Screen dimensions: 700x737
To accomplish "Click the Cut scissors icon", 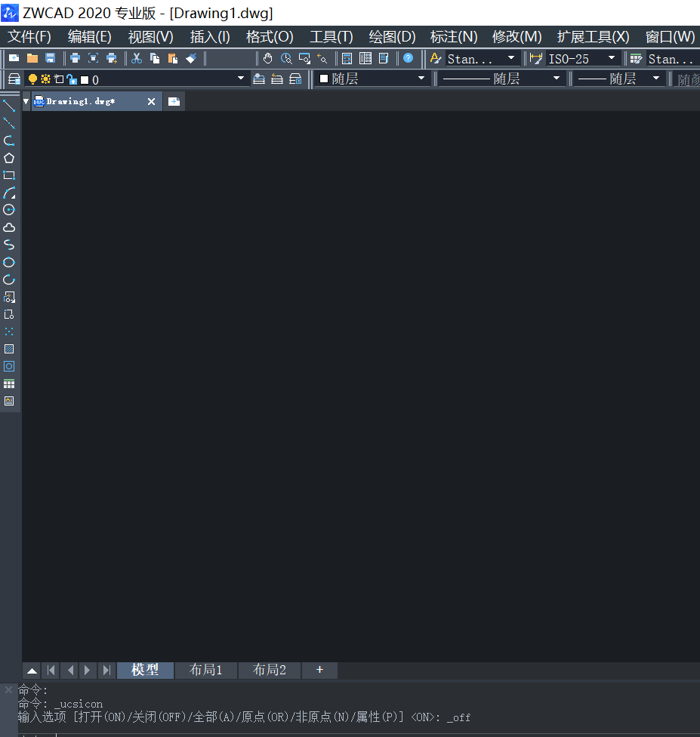I will tap(137, 58).
